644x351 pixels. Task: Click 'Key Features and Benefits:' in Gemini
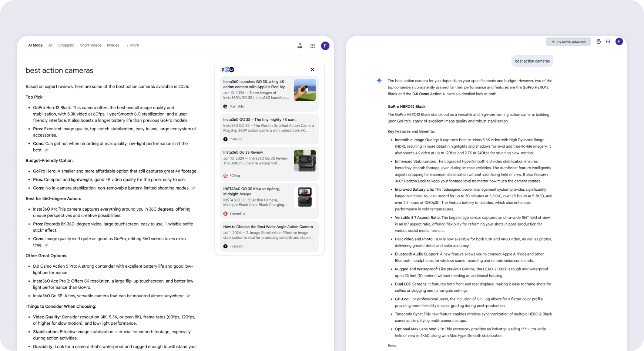[411, 131]
